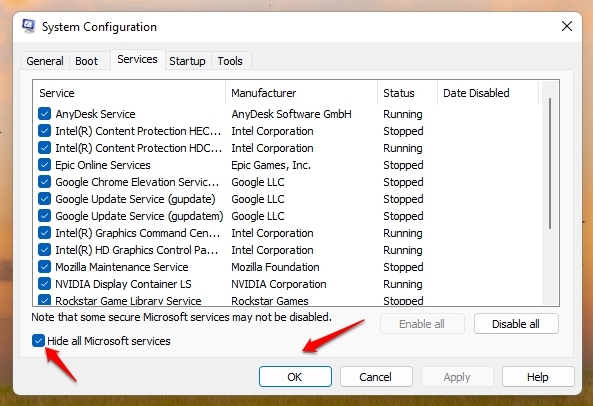Click AnyDesk Software GmbH manufacturer cell
The height and width of the screenshot is (406, 593).
pos(292,114)
